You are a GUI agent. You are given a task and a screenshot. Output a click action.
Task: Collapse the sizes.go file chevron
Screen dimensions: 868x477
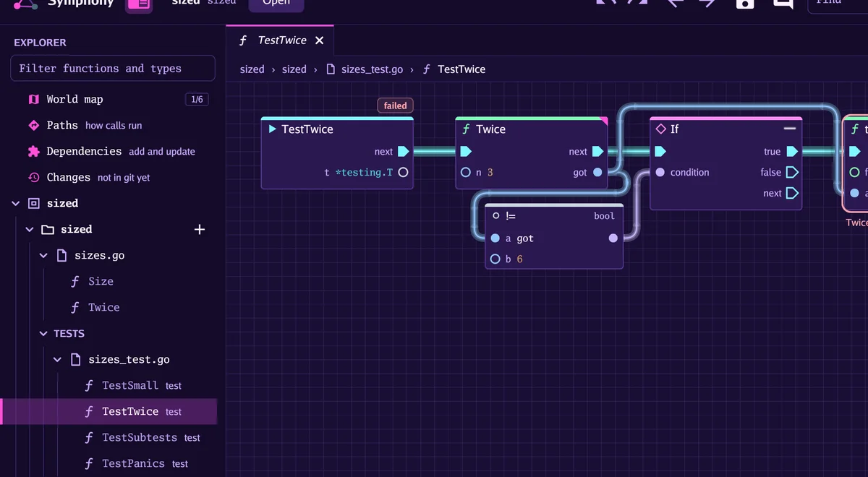coord(43,256)
